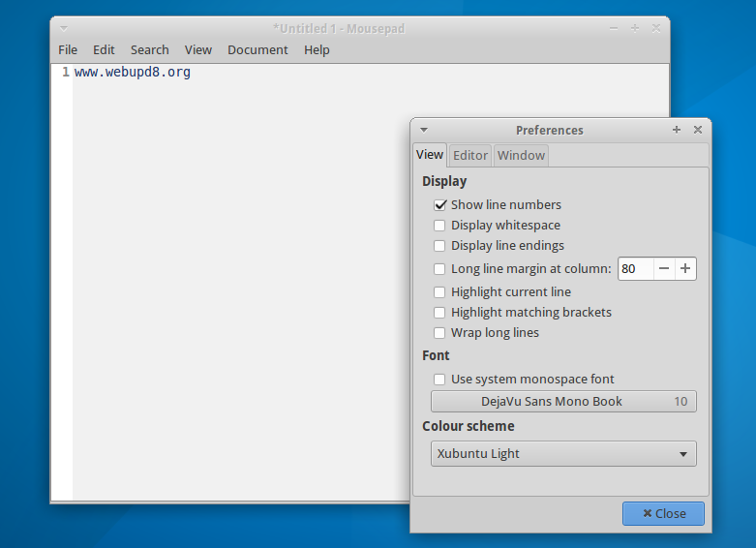Open the Document menu in Mousepad
The image size is (756, 548).
257,49
